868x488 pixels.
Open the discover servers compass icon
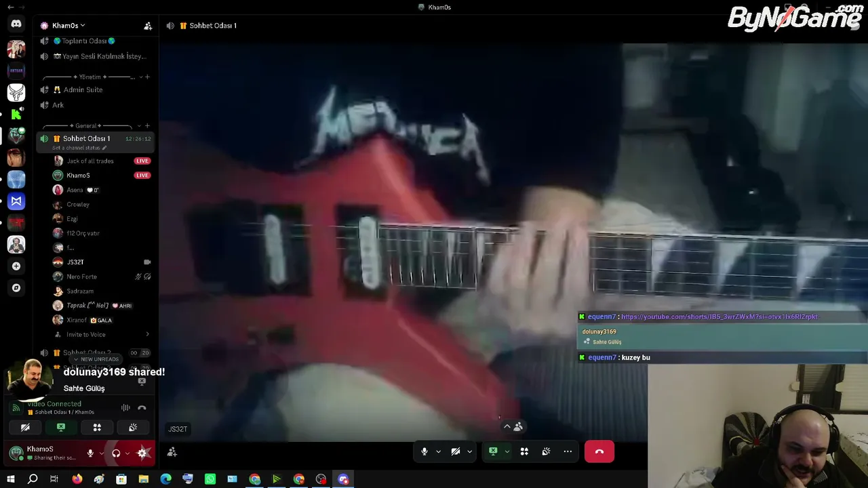pyautogui.click(x=16, y=288)
